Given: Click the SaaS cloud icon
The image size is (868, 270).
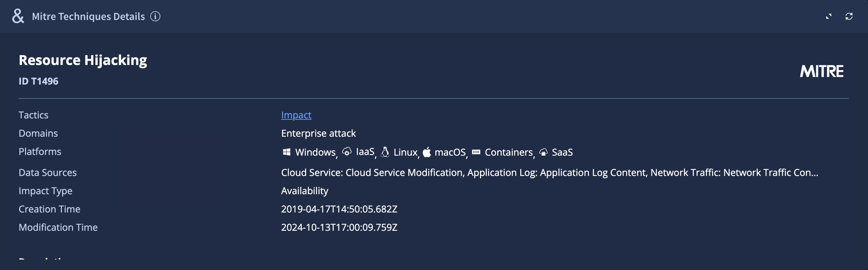Looking at the screenshot, I should pyautogui.click(x=543, y=152).
